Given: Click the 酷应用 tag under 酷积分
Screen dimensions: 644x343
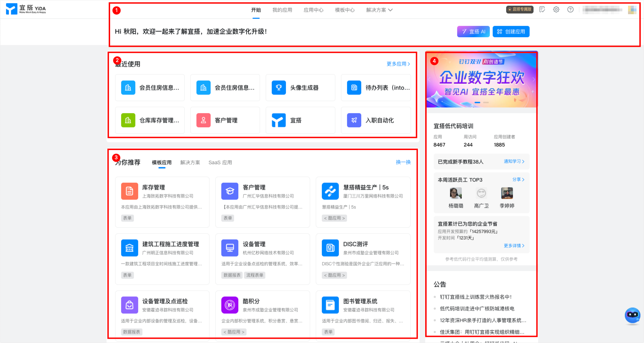Looking at the screenshot, I should tap(234, 332).
